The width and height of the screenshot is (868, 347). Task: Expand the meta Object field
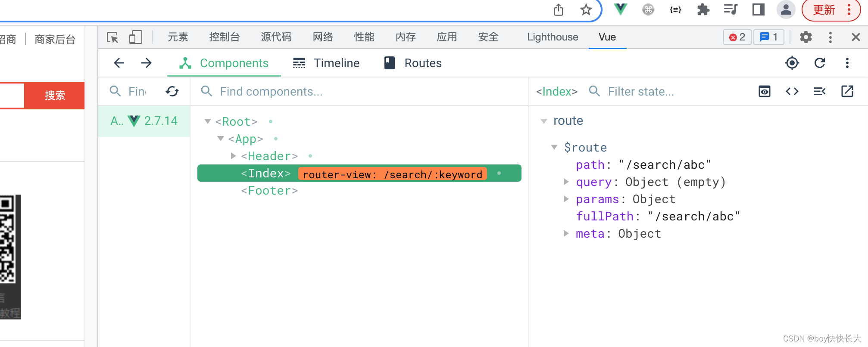(566, 233)
